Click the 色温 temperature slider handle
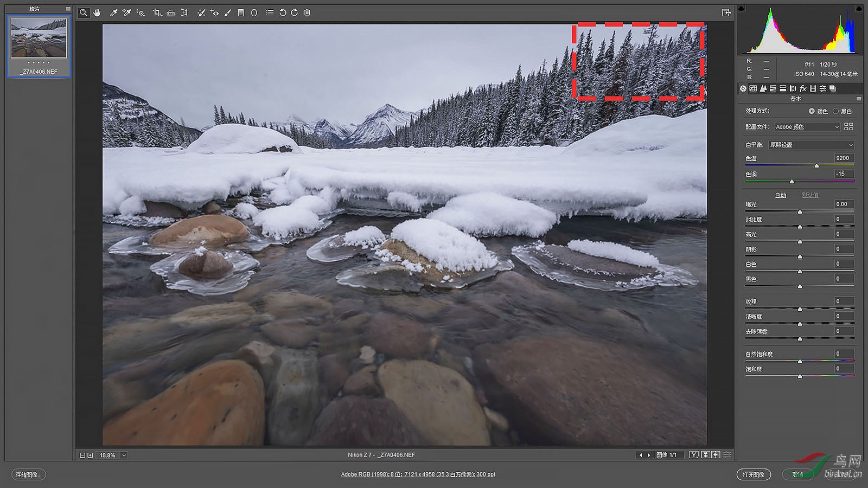868x488 pixels. pos(816,166)
